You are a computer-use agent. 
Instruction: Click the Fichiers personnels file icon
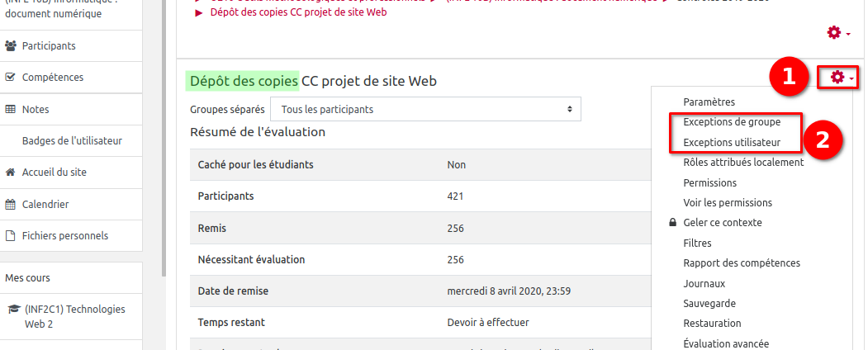point(11,235)
